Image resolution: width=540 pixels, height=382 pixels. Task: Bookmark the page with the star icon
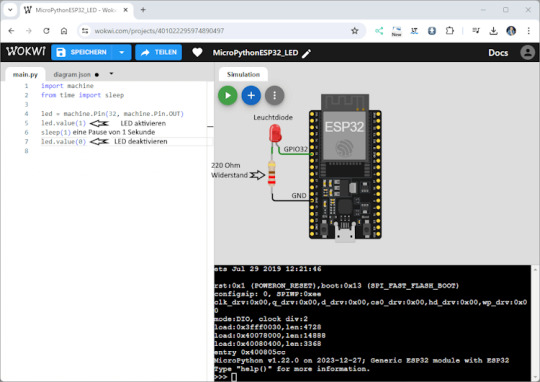click(355, 31)
